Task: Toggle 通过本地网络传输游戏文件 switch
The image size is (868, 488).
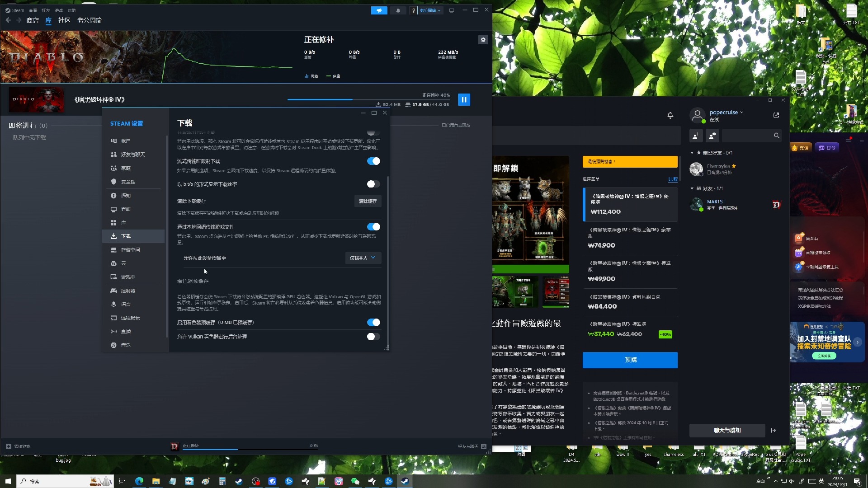Action: point(373,227)
